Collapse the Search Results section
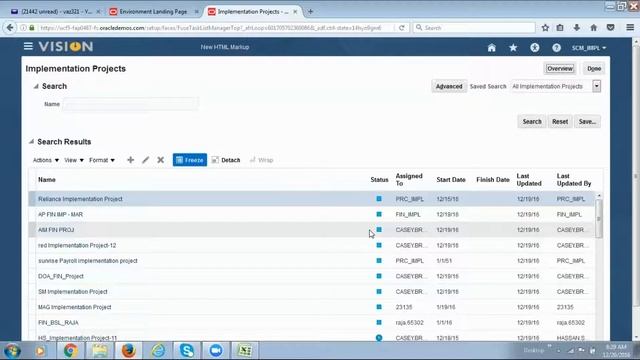The height and width of the screenshot is (360, 640). pyautogui.click(x=31, y=142)
